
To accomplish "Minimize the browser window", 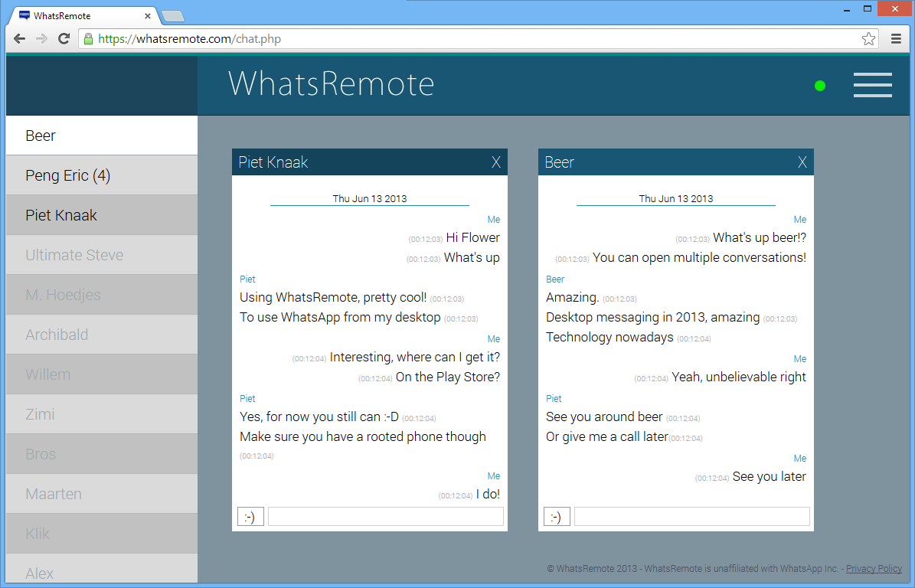I will tap(846, 9).
